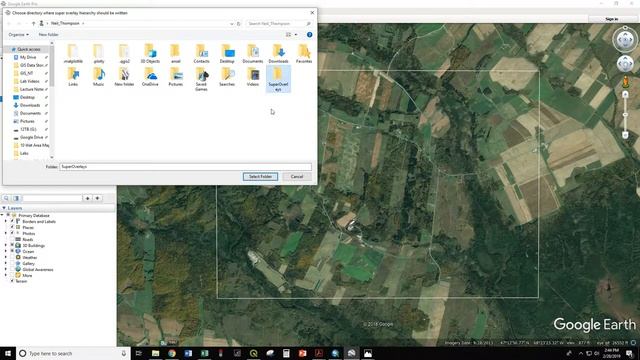Open the Videos folder
Screen dimensions: 640x360
pos(253,77)
